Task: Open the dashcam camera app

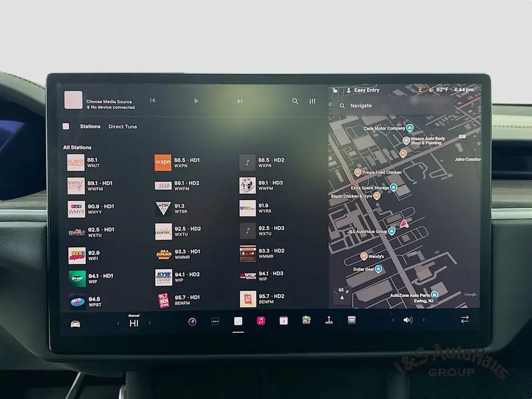Action: pos(192,322)
